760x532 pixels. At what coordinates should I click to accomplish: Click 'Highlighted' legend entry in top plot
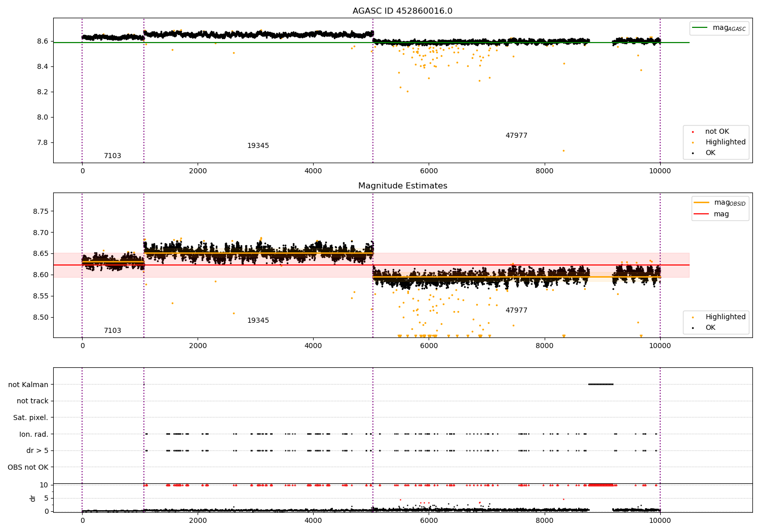(719, 142)
